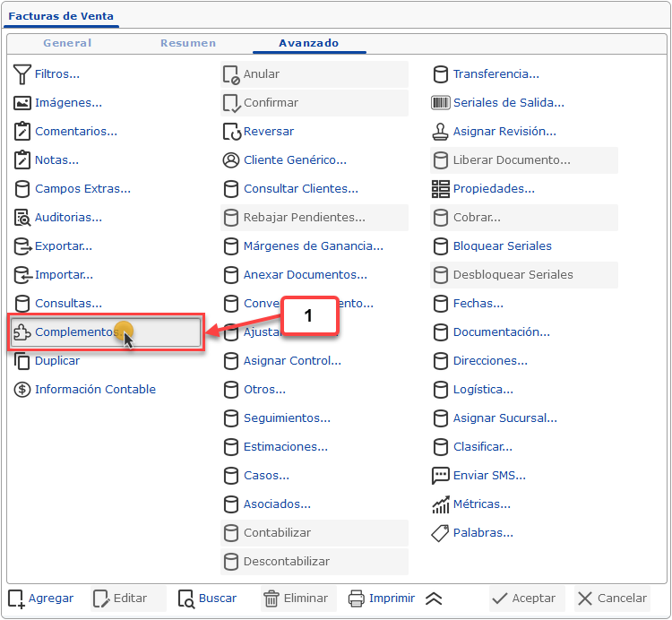Open the Clasificar option
The image size is (672, 620).
click(483, 447)
